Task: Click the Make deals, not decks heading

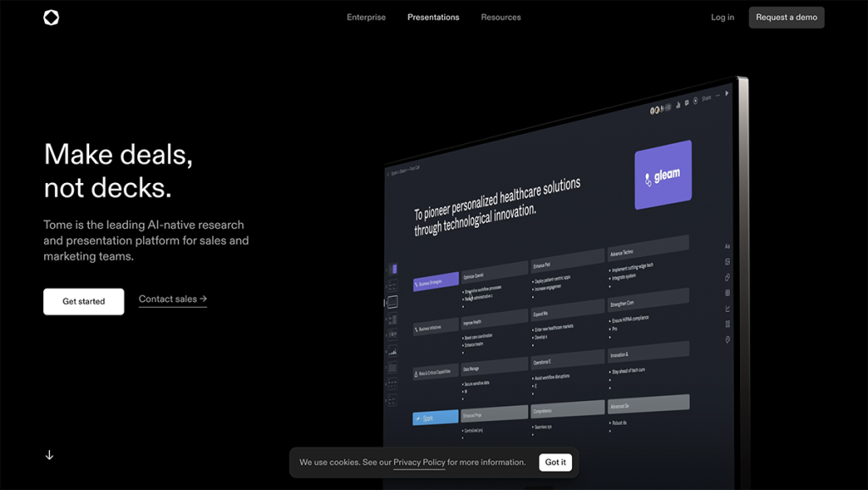Action: click(x=119, y=170)
